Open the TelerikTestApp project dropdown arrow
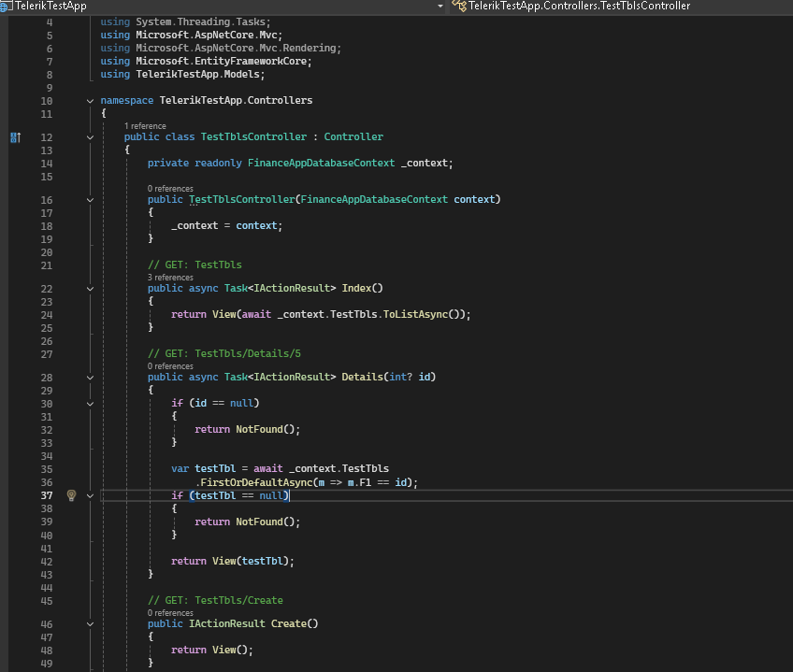 [x=440, y=6]
